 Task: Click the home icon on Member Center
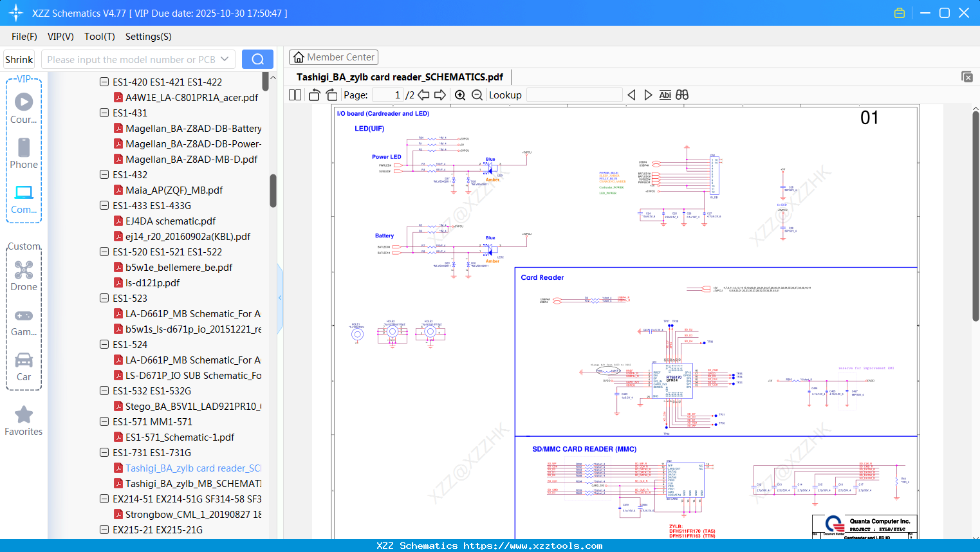[299, 57]
